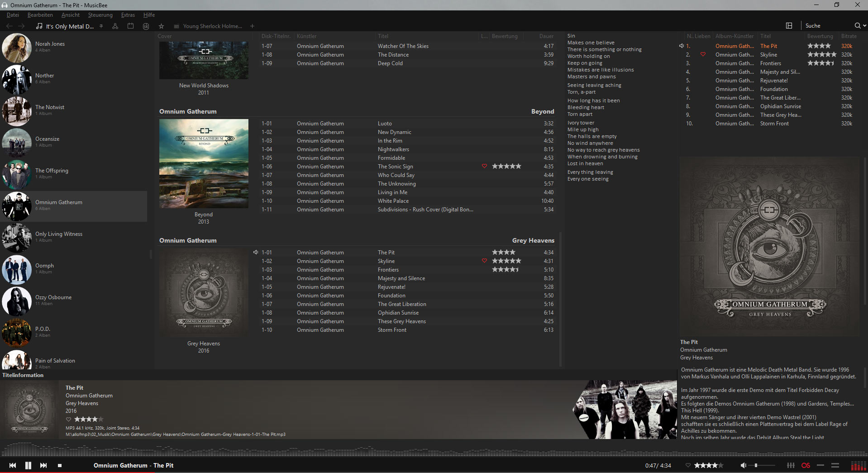The width and height of the screenshot is (868, 473).
Task: Sort by Bewertung column in track list
Action: pyautogui.click(x=505, y=36)
